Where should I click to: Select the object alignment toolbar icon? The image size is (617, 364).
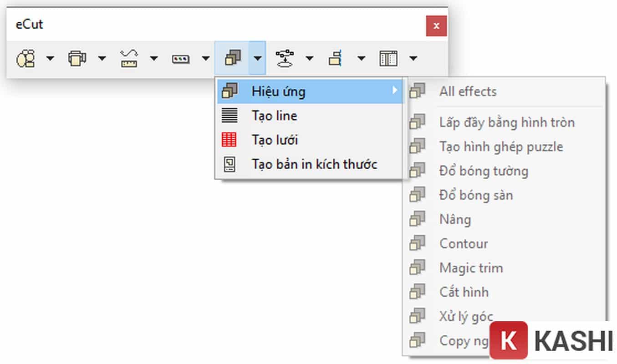coord(336,58)
